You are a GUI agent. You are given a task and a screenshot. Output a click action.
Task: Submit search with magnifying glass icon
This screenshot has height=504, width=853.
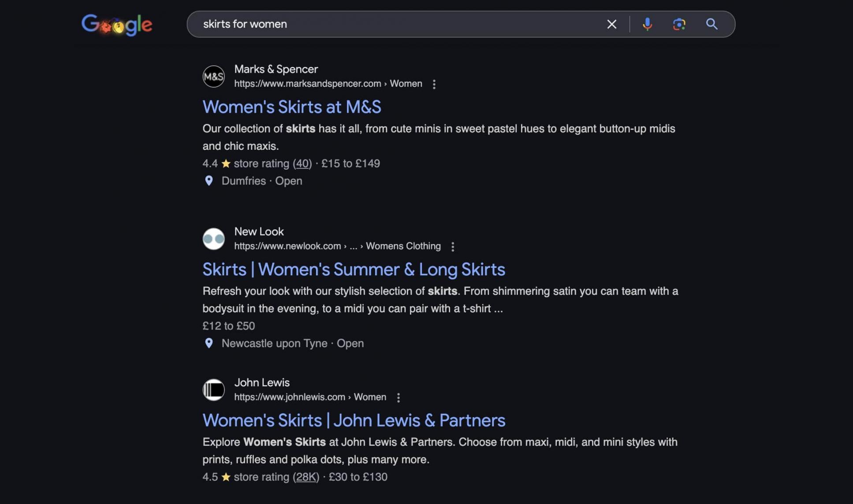click(711, 24)
